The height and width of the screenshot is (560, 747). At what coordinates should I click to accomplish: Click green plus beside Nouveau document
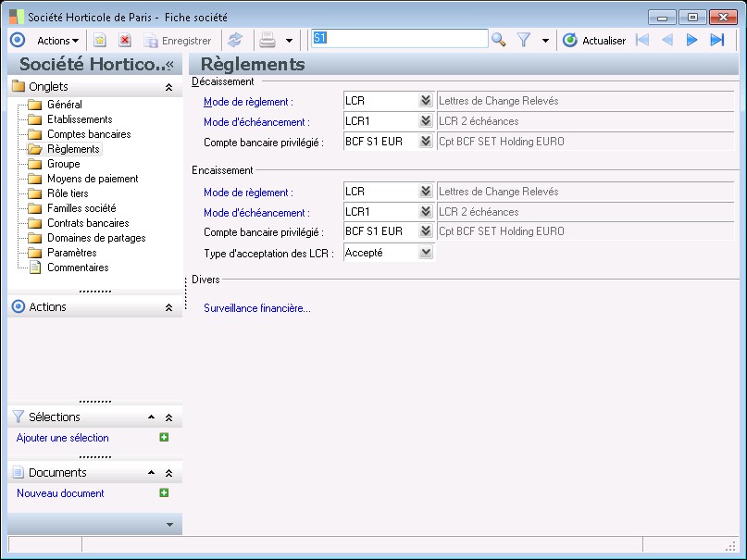pyautogui.click(x=164, y=493)
